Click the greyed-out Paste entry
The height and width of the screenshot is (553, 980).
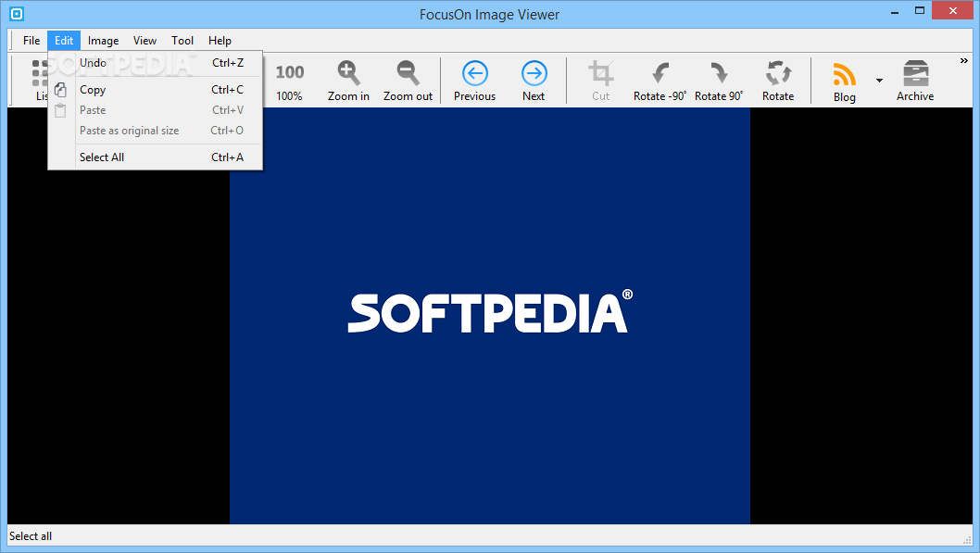[x=155, y=110]
